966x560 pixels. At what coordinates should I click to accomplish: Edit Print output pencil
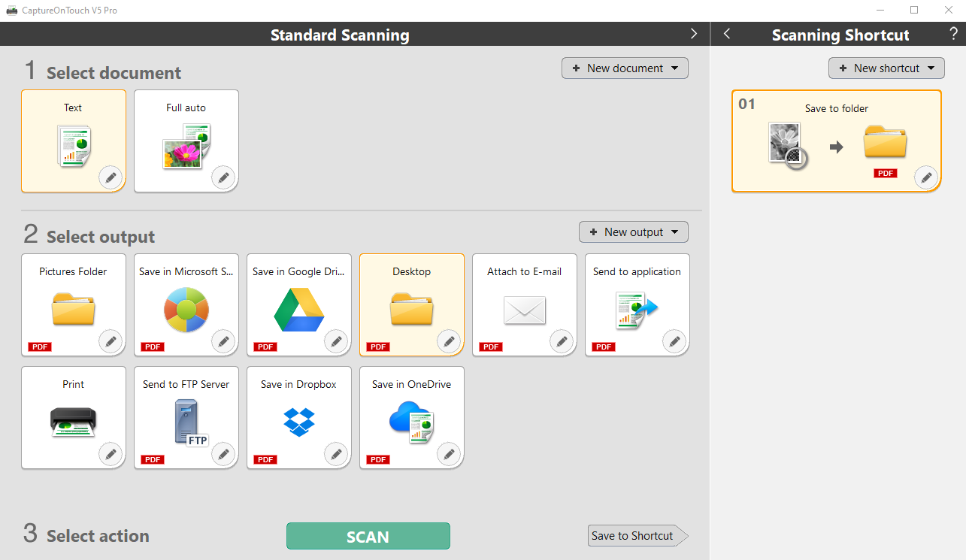click(111, 455)
